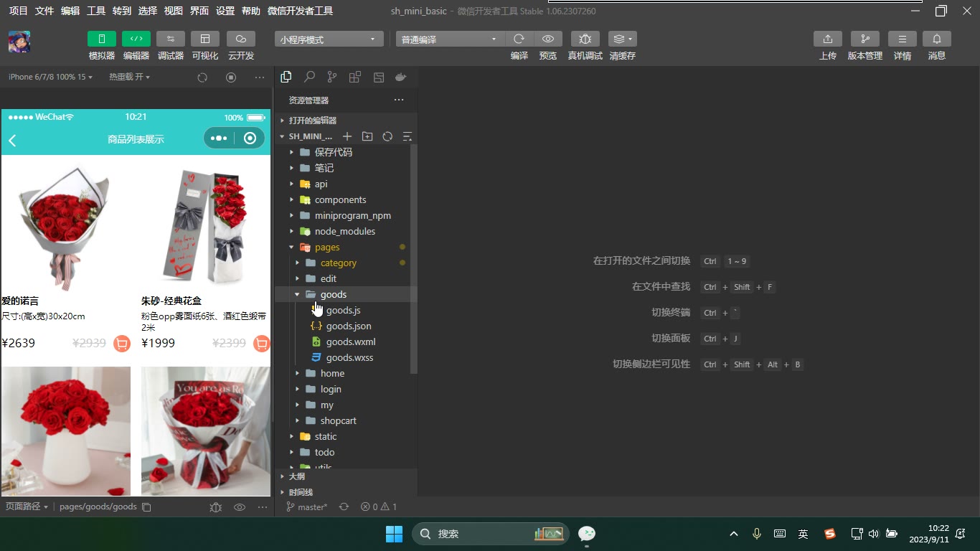Start 真机调试 real device debugging
The height and width of the screenshot is (551, 980).
pos(585,39)
